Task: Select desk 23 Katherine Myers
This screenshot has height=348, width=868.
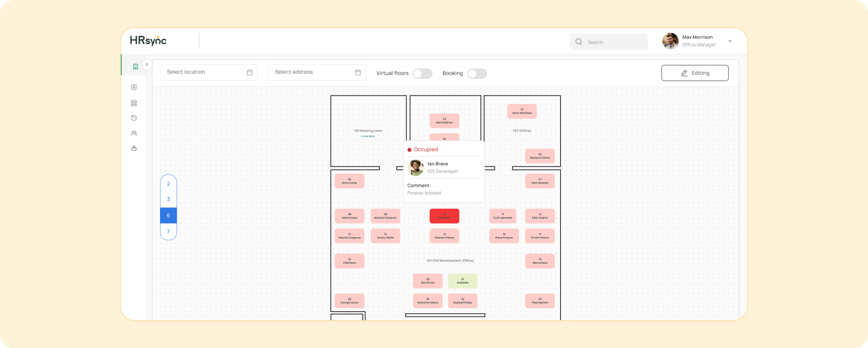Action: (x=427, y=301)
